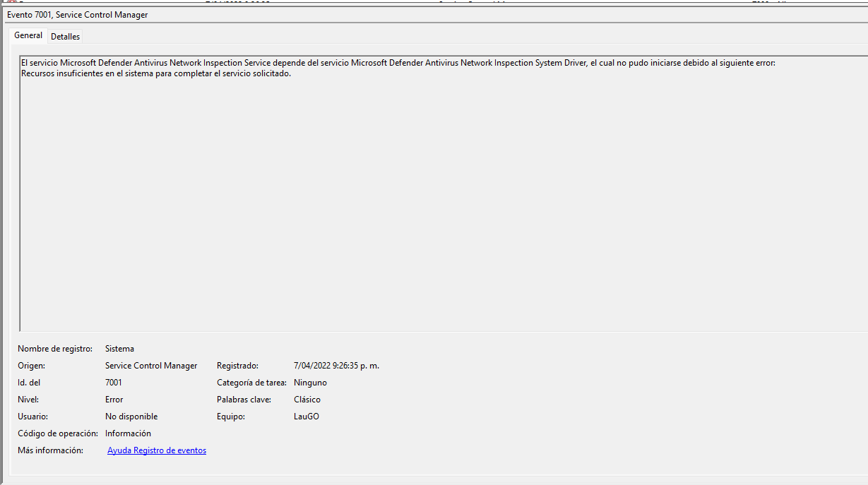Click the 'Categoría de tarea:' label

tap(251, 383)
